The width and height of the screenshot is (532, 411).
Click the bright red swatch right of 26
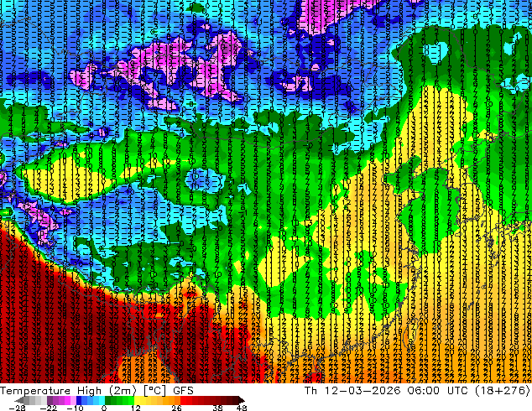pos(183,400)
